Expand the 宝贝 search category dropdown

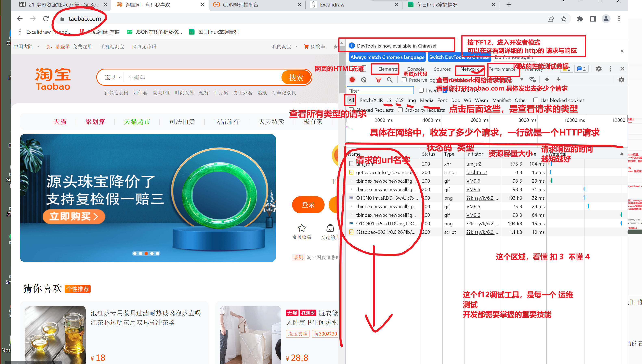tap(113, 77)
